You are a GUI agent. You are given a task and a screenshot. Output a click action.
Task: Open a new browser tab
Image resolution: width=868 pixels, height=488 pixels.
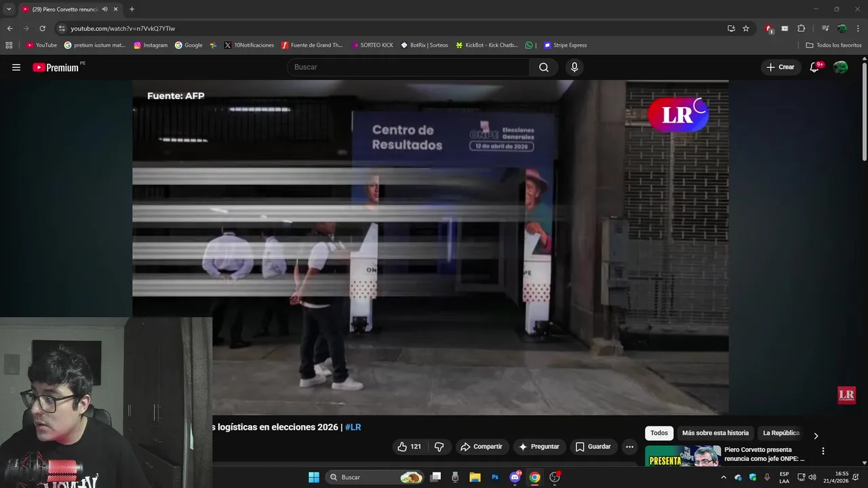[132, 9]
